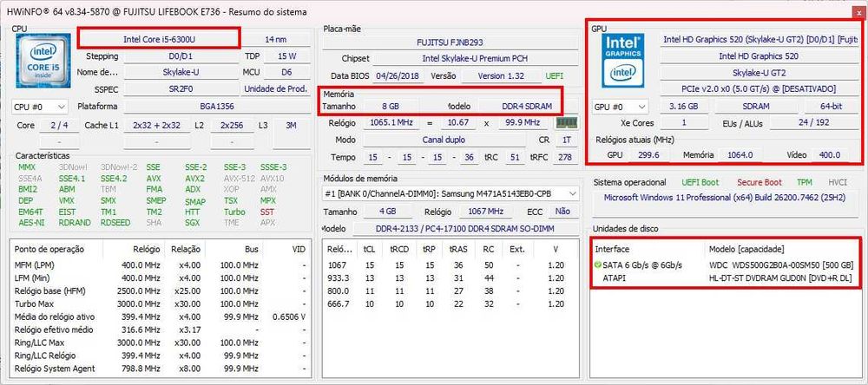Click the green SATA drive status icon

(597, 265)
